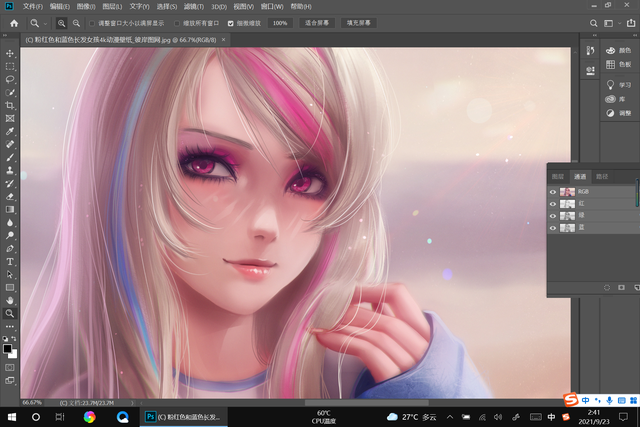Click the Screen Mode icon at toolbox bottom
The image size is (640, 427).
pyautogui.click(x=10, y=380)
